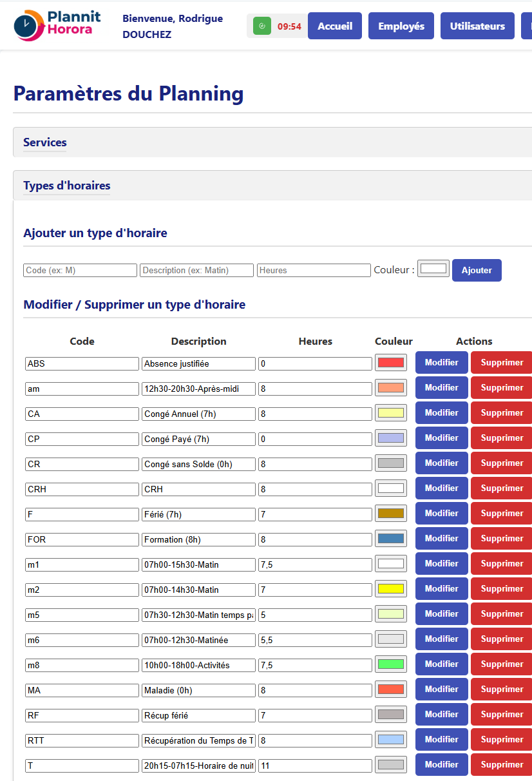The width and height of the screenshot is (532, 781).
Task: Collapse the Types d'horaires section
Action: (x=67, y=186)
